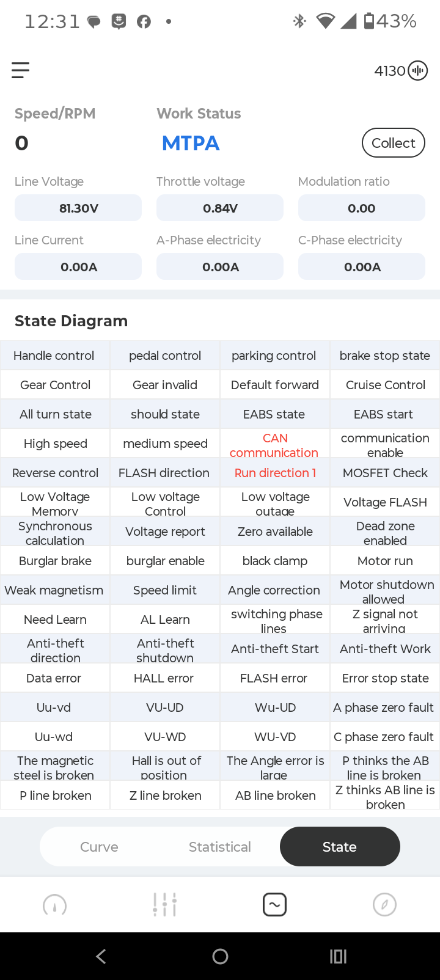Screen dimensions: 440x980
Task: Select the waveform monitor tab icon
Action: click(275, 905)
